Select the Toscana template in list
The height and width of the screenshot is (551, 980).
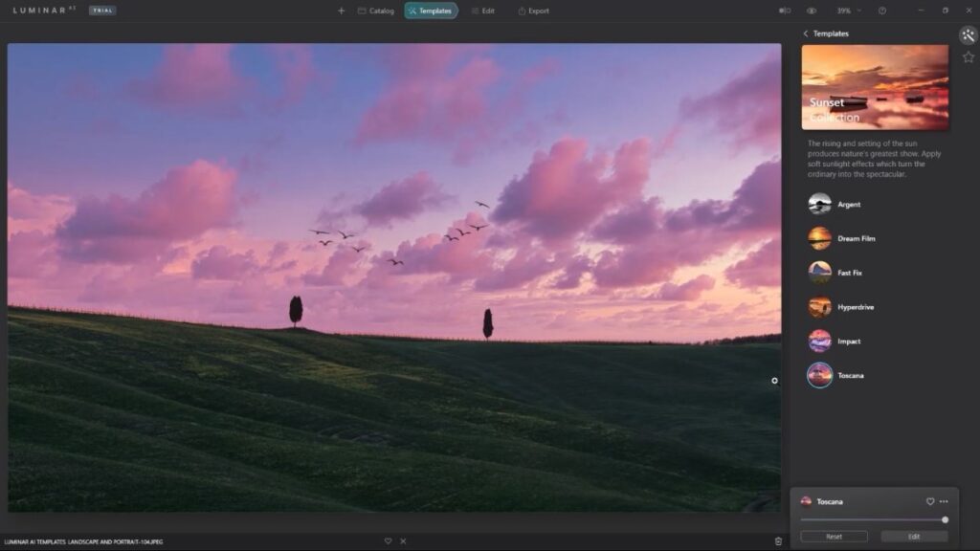pyautogui.click(x=837, y=375)
